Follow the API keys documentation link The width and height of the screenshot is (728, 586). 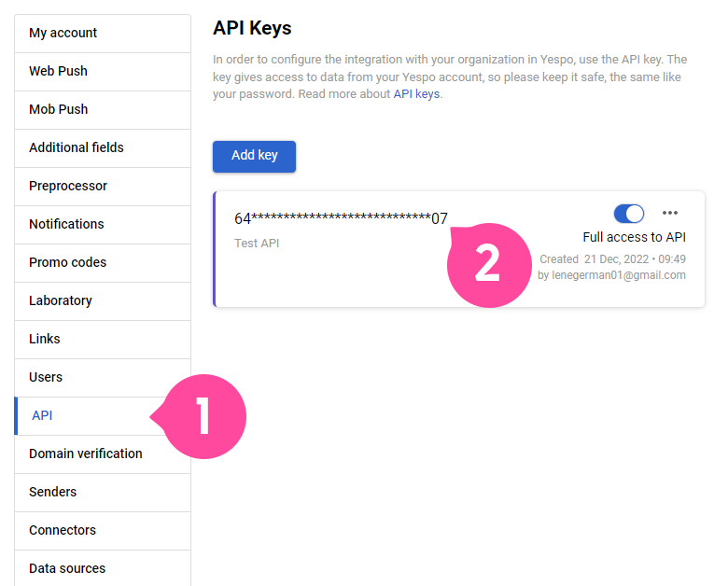pos(416,94)
